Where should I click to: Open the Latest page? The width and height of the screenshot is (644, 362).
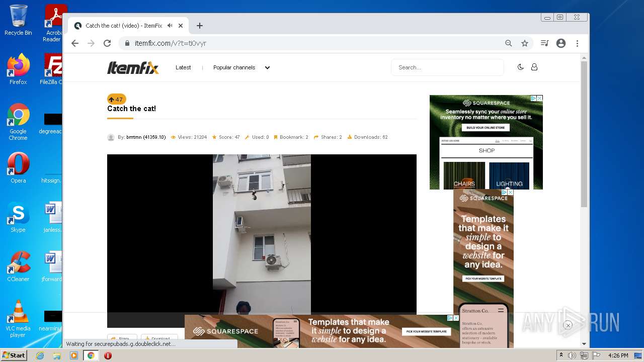pyautogui.click(x=183, y=67)
